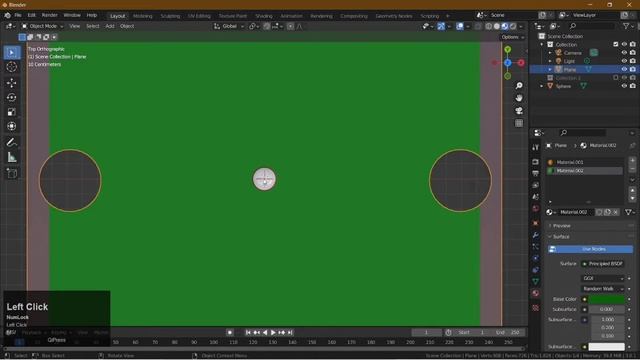Click the Y axis on navigation gizmo

[507, 50]
